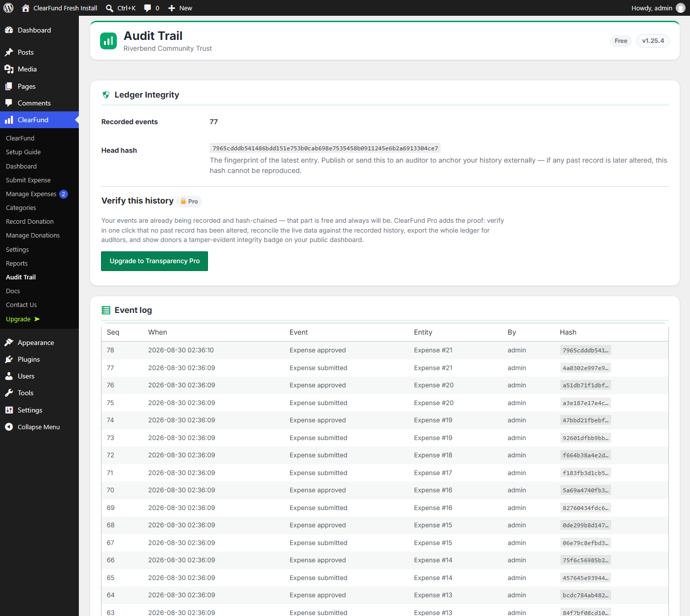Click the Plugins plug icon
Image resolution: width=690 pixels, height=616 pixels.
tap(9, 359)
